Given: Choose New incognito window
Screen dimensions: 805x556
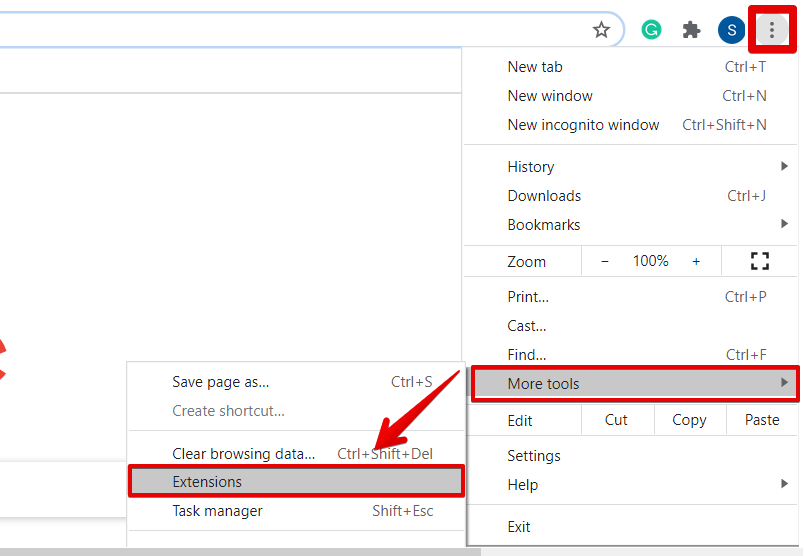Looking at the screenshot, I should point(583,125).
